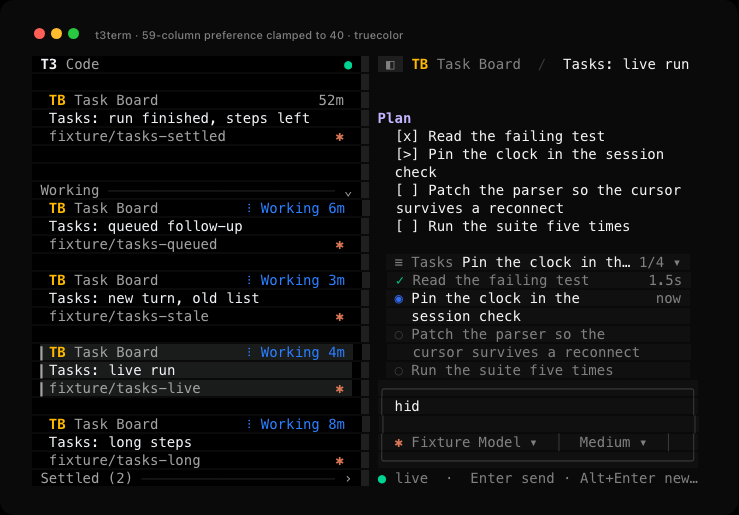Click the dots icon beside Working 4m
This screenshot has height=515, width=739.
(x=249, y=352)
